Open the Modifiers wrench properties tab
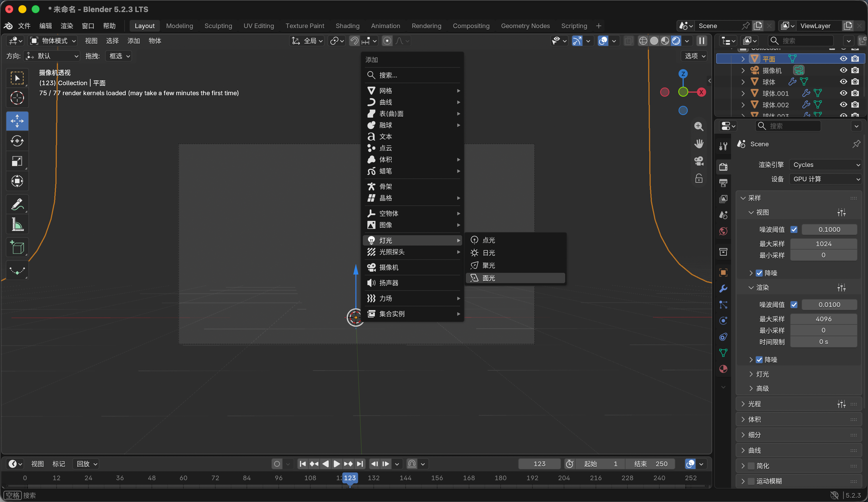The height and width of the screenshot is (502, 868). pyautogui.click(x=723, y=288)
